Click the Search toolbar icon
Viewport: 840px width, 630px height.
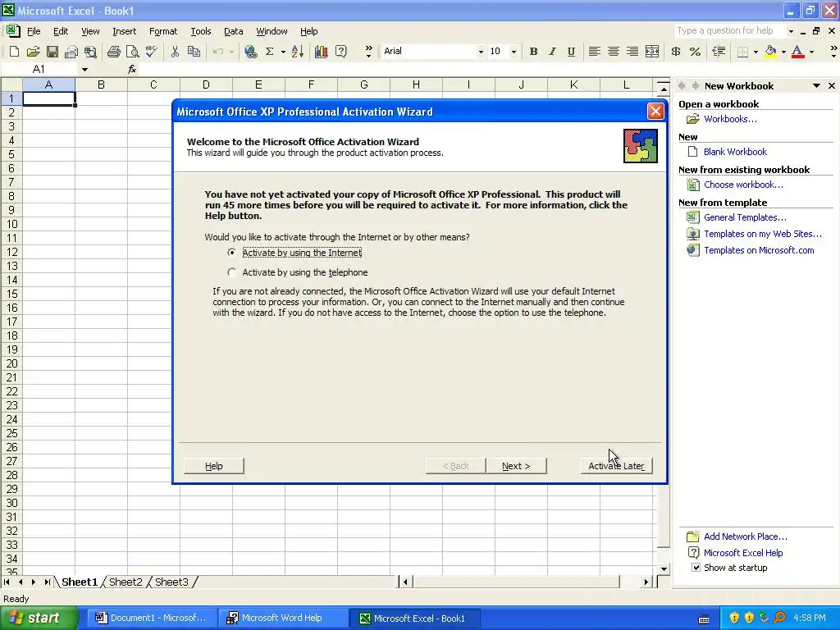click(90, 52)
